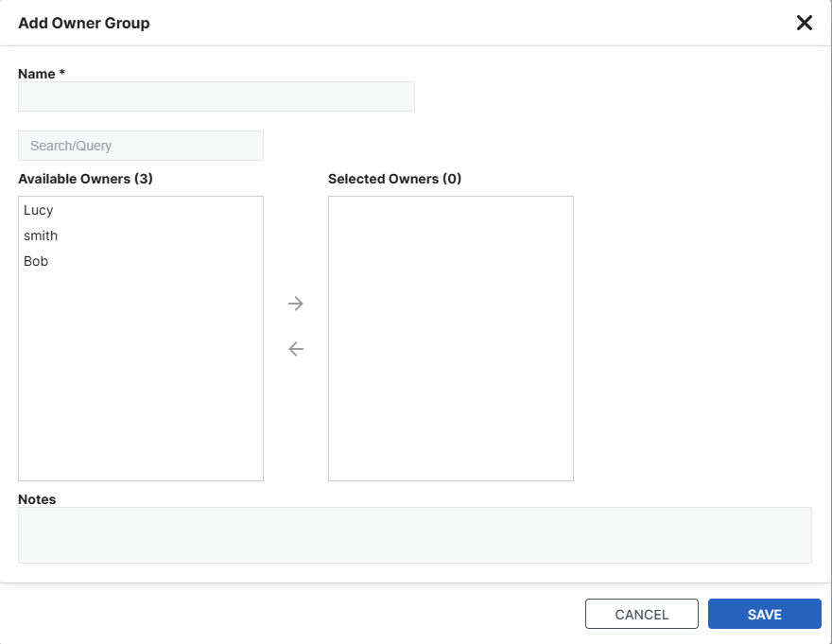Click the Search/Query box
Viewport: 832px width, 644px height.
coord(140,146)
